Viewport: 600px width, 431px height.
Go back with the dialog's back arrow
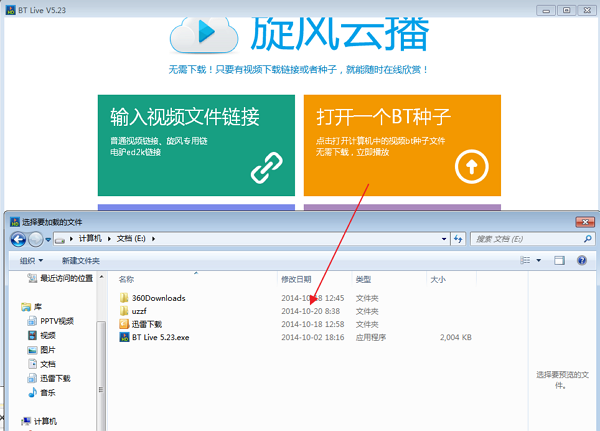(x=18, y=239)
